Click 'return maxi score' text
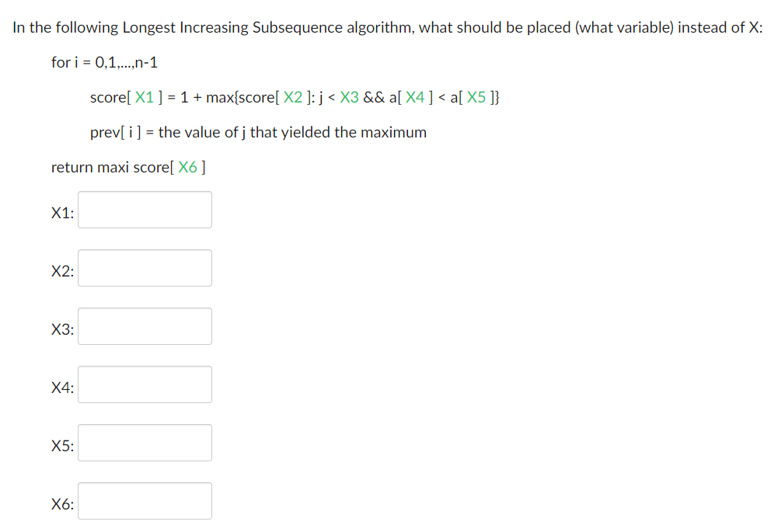771x532 pixels. point(110,168)
